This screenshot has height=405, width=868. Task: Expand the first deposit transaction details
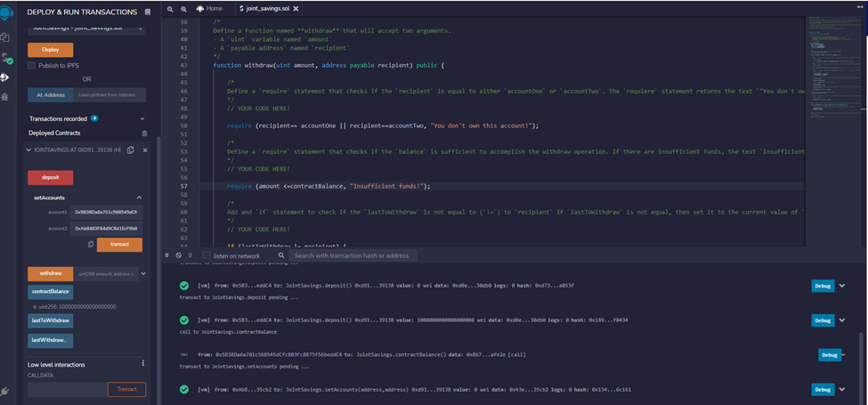[842, 286]
